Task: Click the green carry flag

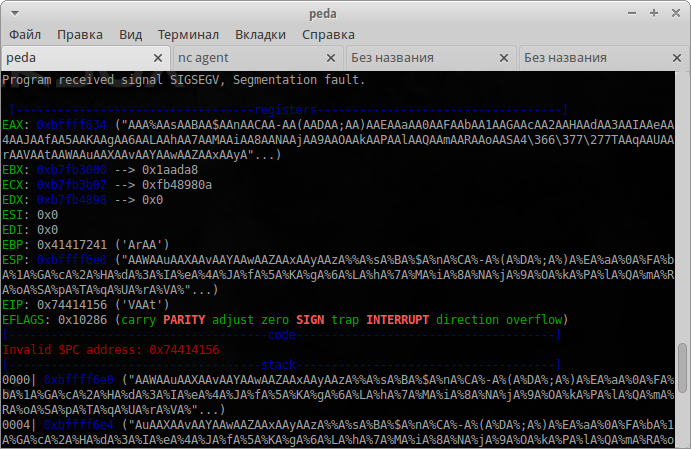Action: click(x=139, y=320)
